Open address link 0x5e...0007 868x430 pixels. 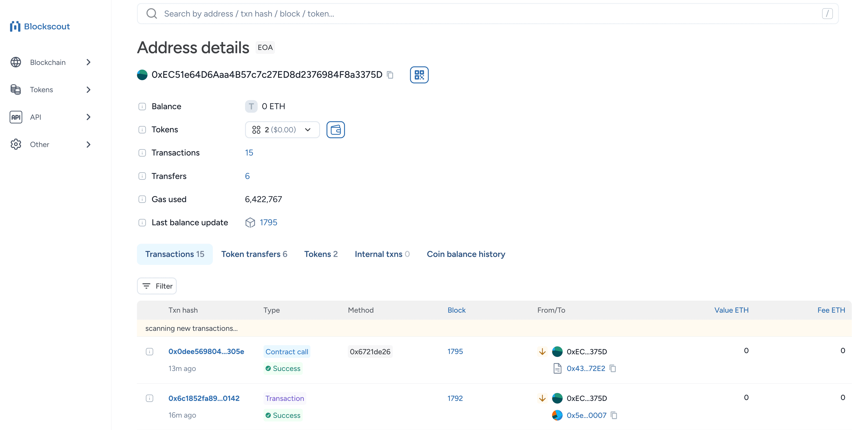(x=586, y=415)
